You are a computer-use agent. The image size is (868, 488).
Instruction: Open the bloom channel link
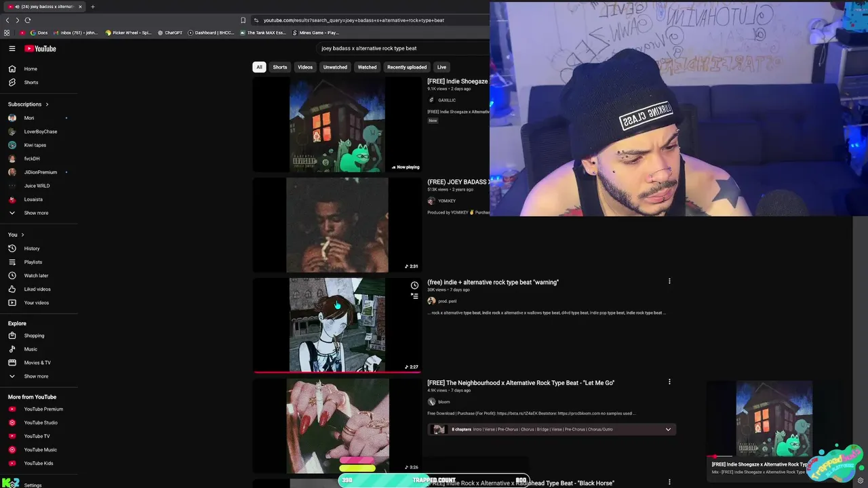pyautogui.click(x=444, y=402)
